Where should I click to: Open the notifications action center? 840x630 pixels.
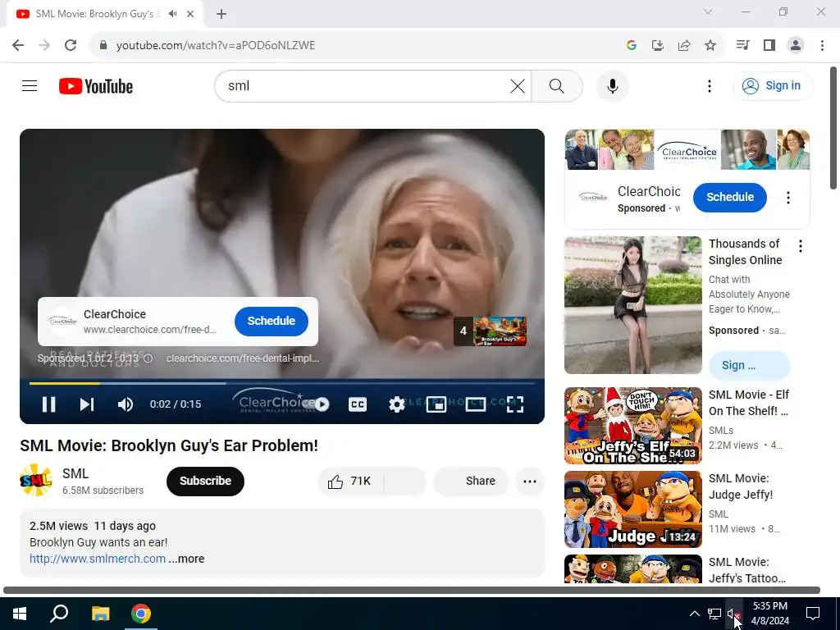[x=813, y=614]
